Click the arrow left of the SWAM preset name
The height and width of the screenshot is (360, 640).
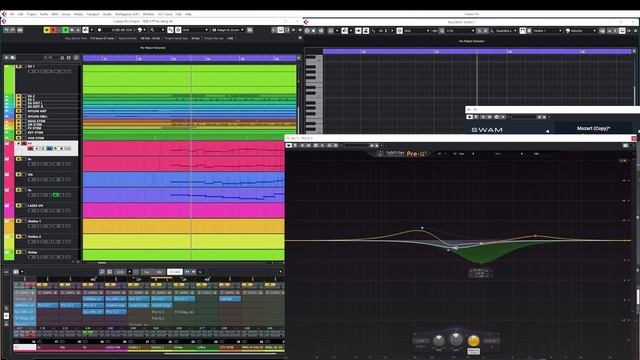point(547,131)
